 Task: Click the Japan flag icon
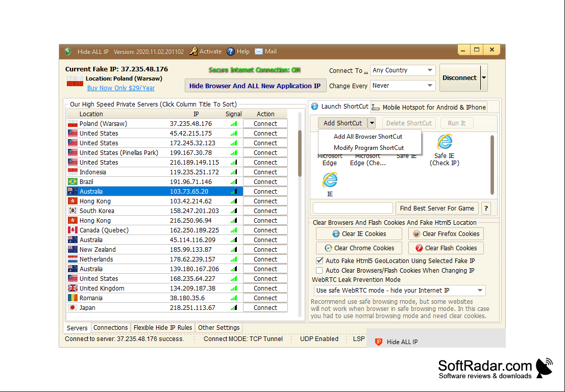point(73,308)
